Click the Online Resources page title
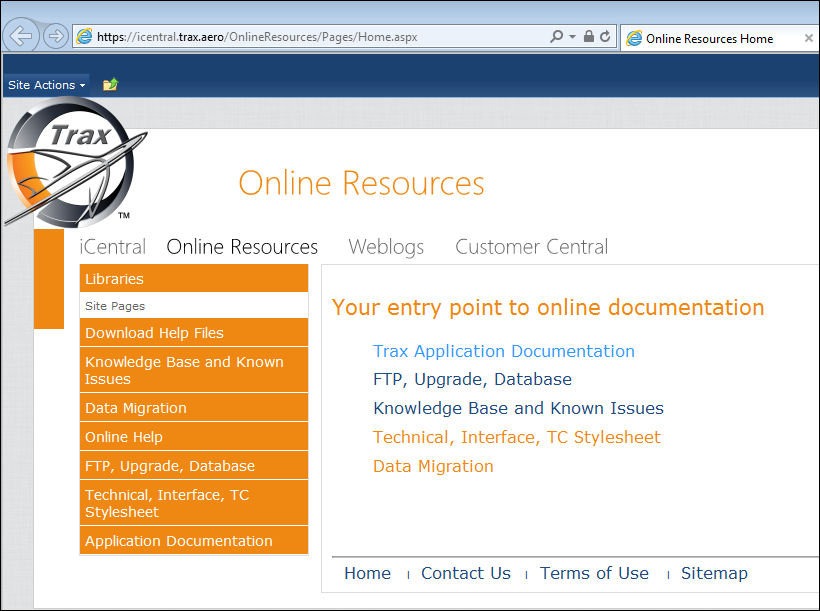The image size is (820, 611). [361, 183]
